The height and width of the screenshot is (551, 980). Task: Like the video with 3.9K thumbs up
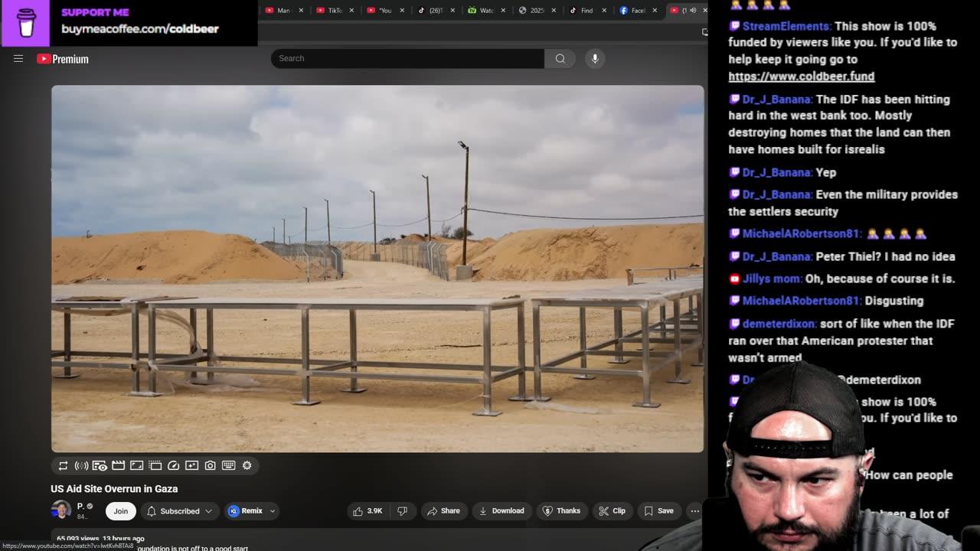tap(367, 510)
